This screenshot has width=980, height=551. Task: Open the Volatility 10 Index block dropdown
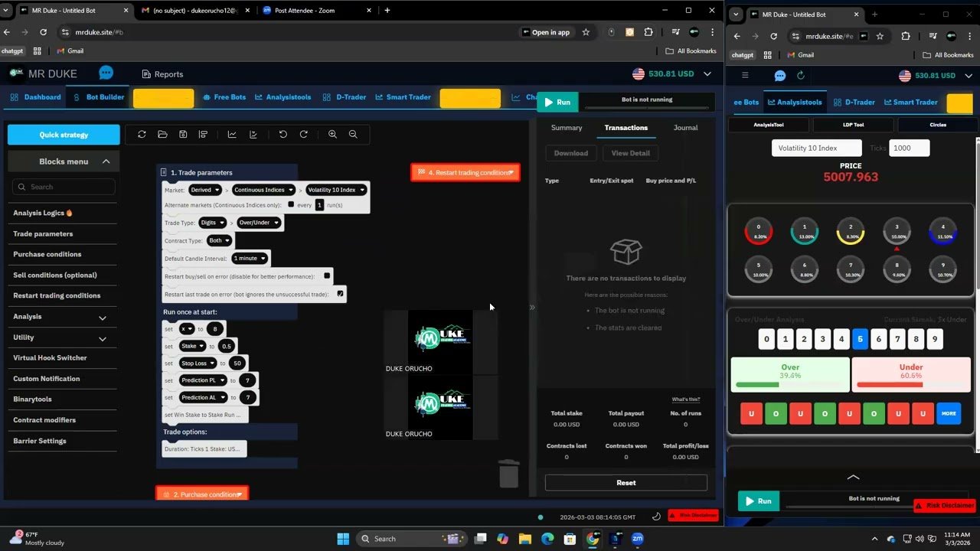335,190
